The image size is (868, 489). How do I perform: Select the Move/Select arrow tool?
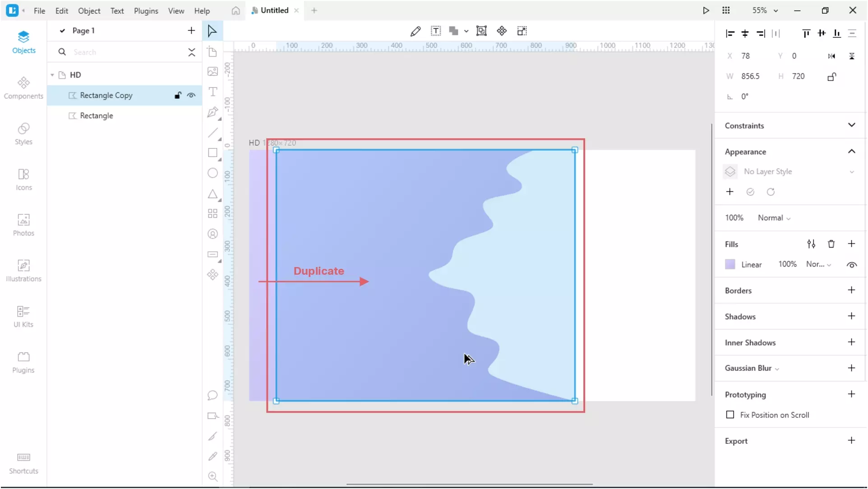[212, 31]
